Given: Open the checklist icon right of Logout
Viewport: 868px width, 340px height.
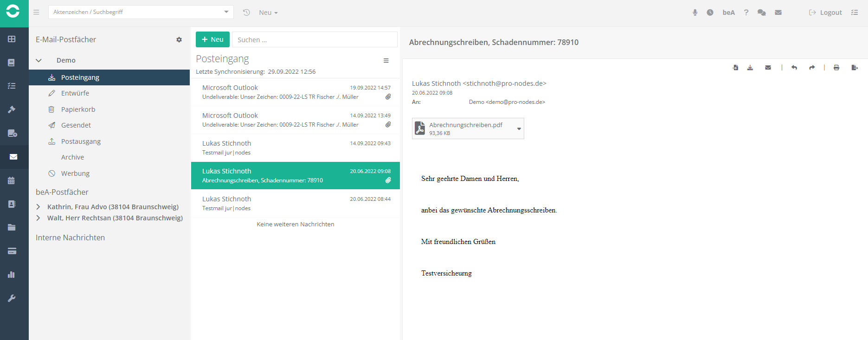Looking at the screenshot, I should pos(855,13).
